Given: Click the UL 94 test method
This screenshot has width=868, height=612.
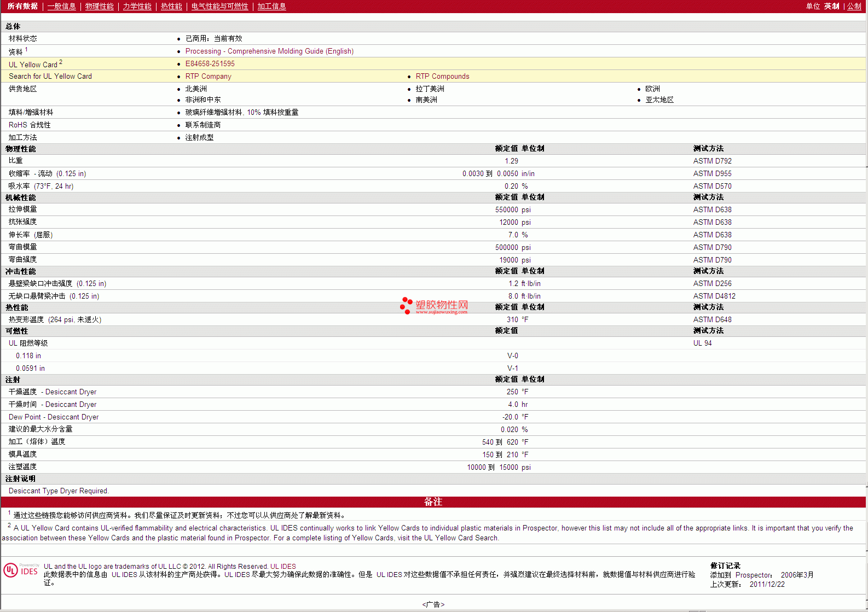Looking at the screenshot, I should click(x=702, y=343).
